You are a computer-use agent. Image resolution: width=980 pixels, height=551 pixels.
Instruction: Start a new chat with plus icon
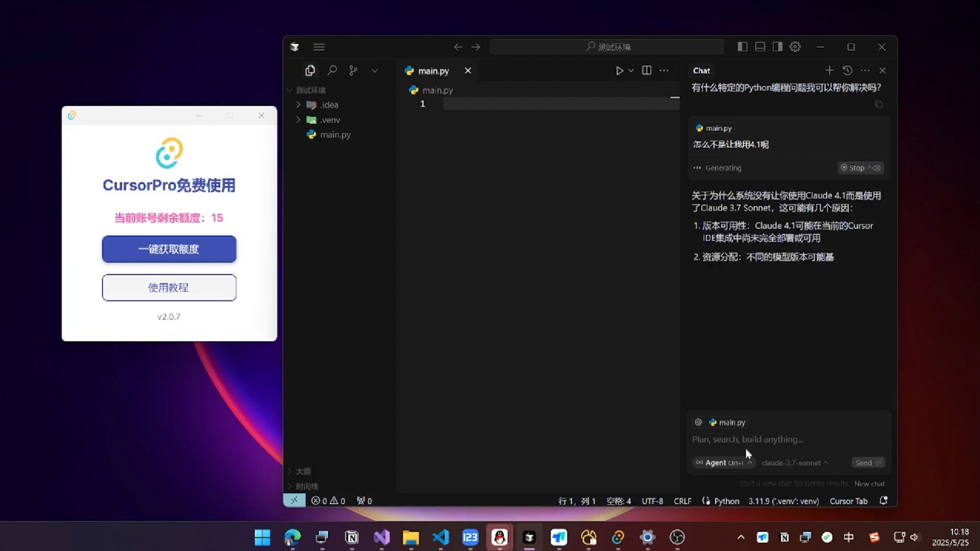coord(829,70)
